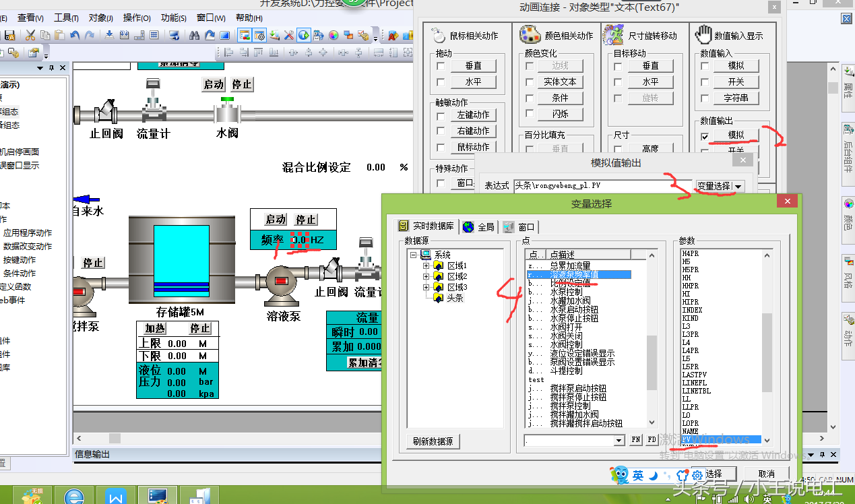The image size is (855, 504).
Task: Open the 变量选择 dropdown arrow
Action: 739,186
